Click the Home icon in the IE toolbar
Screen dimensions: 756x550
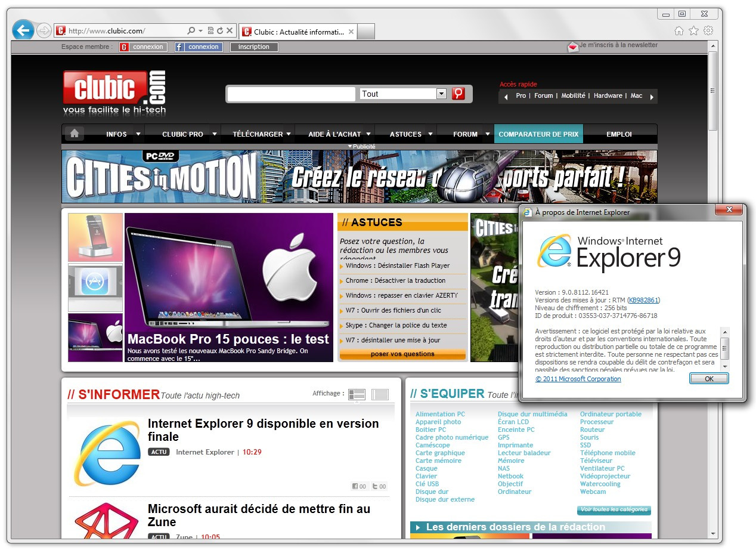point(678,30)
